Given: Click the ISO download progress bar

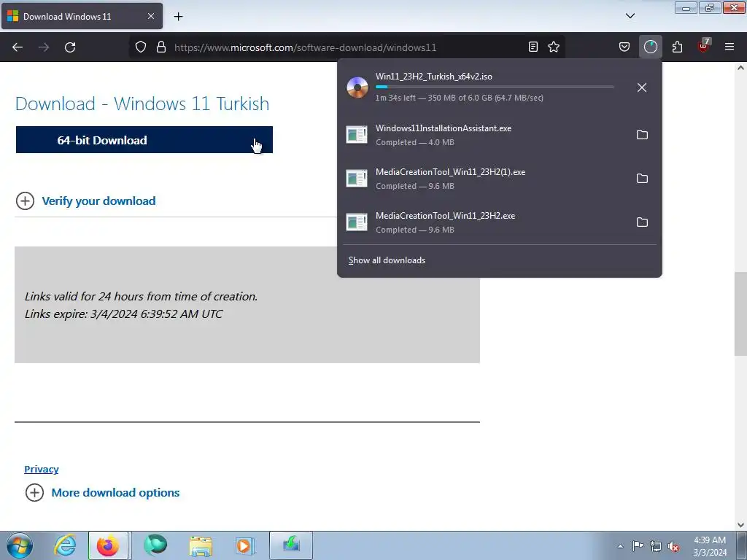Looking at the screenshot, I should tap(495, 87).
